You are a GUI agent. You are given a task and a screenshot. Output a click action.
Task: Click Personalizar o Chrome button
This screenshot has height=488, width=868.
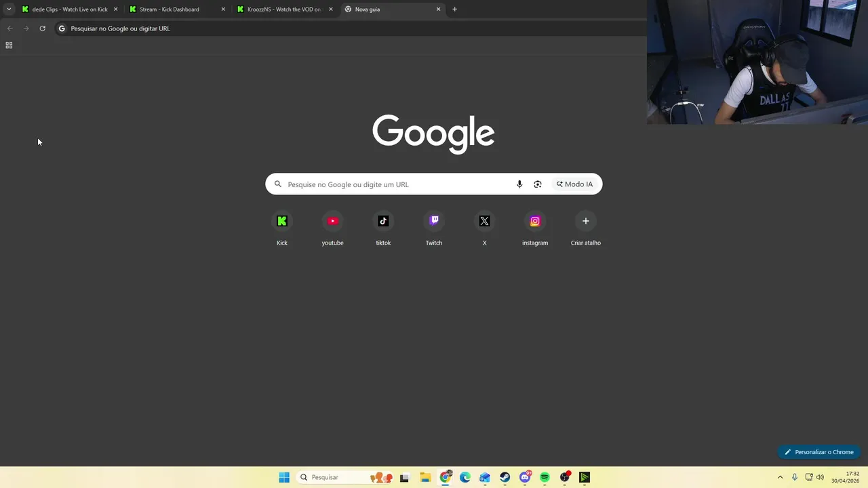(818, 452)
